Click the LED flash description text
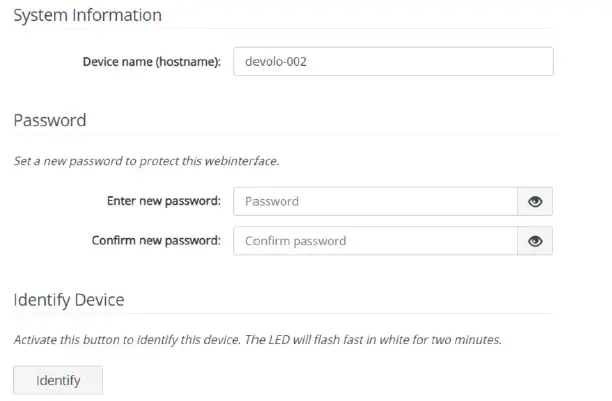Image resolution: width=612 pixels, height=401 pixels. point(257,339)
